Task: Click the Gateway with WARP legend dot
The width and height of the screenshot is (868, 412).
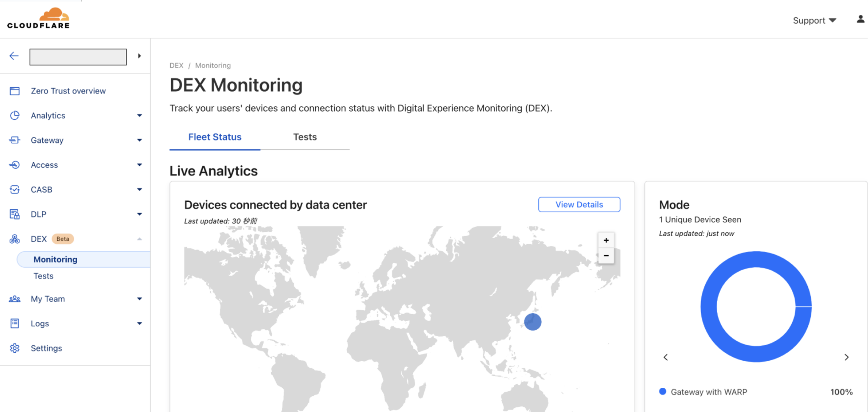Action: click(662, 392)
